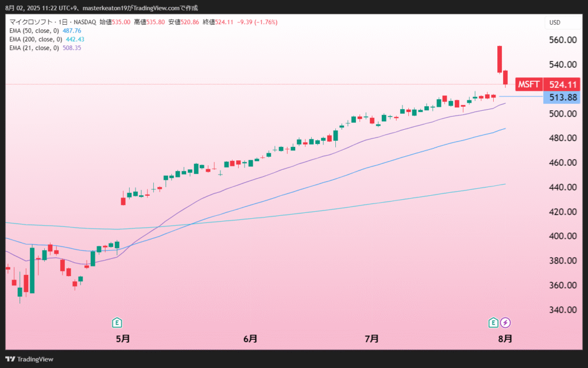The height and width of the screenshot is (368, 588).
Task: Select the EMA (50, close, 0) legend
Action: point(34,31)
